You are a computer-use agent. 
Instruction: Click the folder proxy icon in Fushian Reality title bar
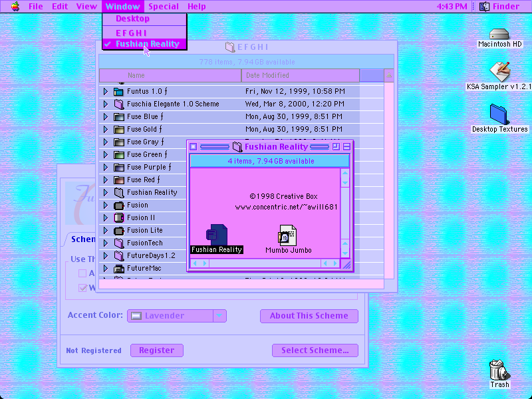point(237,147)
